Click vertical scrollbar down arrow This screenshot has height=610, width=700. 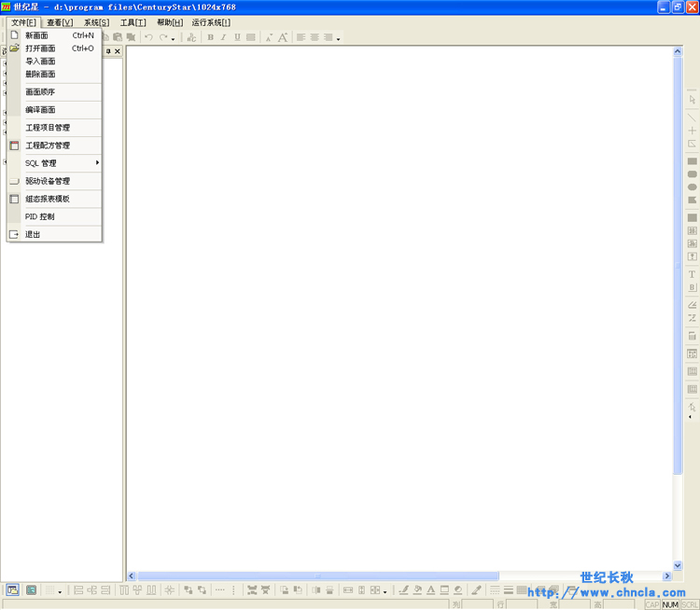pos(678,565)
